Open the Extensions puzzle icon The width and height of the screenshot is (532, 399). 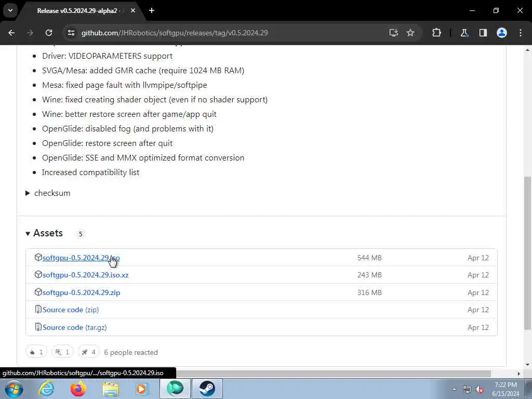(x=436, y=33)
